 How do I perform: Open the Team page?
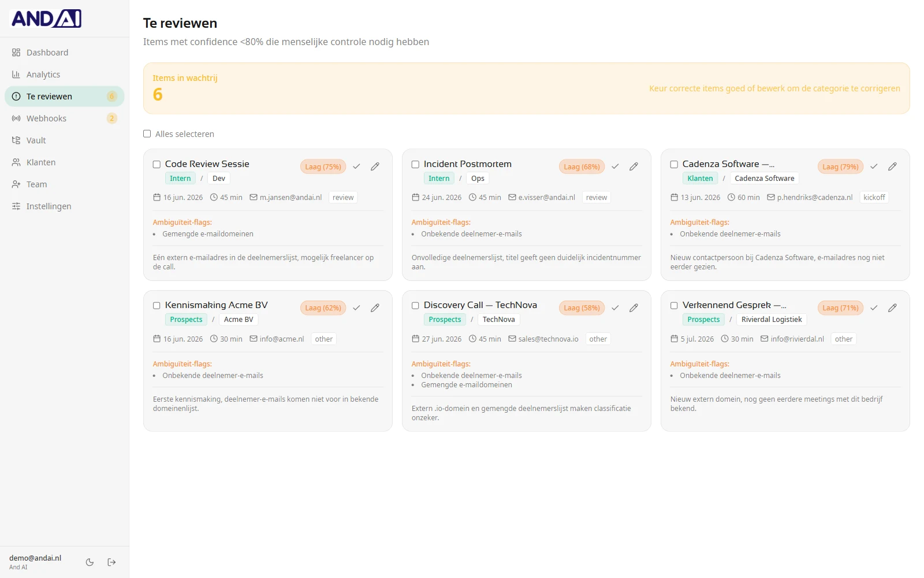pos(64,184)
